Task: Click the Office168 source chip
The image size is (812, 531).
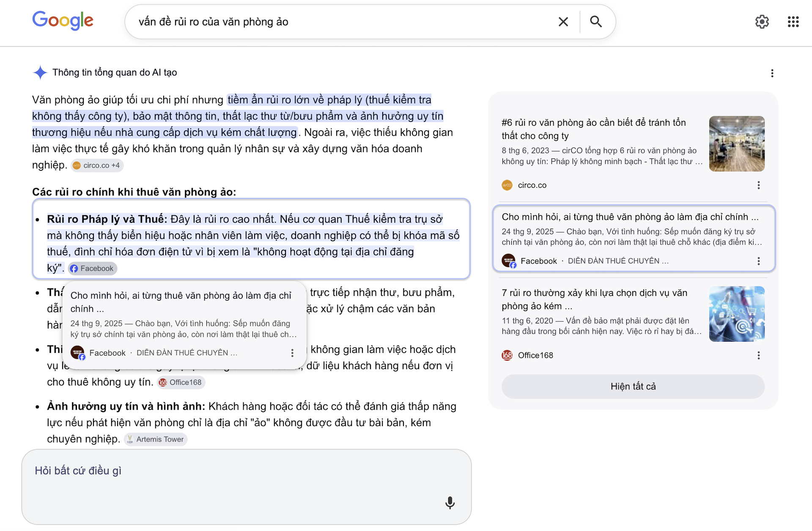Action: [181, 382]
